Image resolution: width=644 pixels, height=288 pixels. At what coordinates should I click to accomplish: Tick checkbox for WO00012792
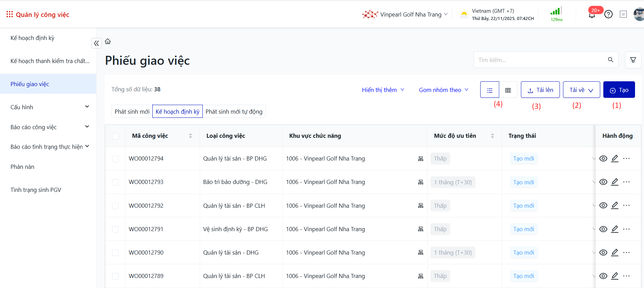click(115, 206)
